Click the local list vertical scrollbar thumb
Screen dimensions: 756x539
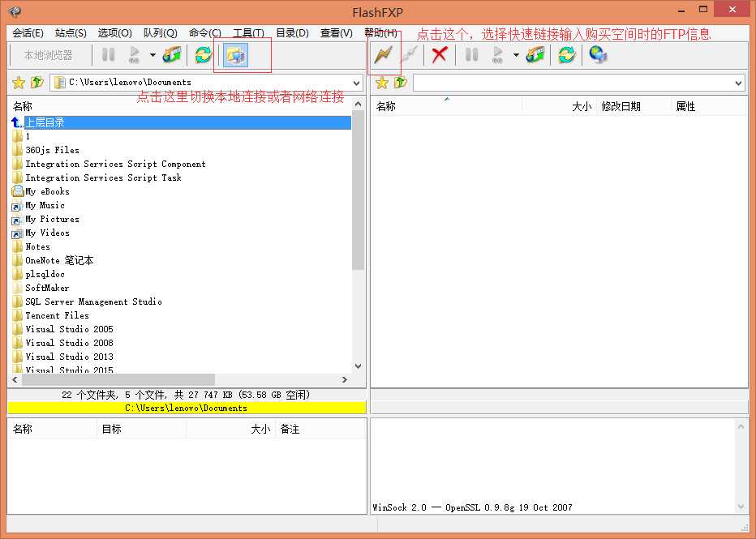pyautogui.click(x=358, y=190)
